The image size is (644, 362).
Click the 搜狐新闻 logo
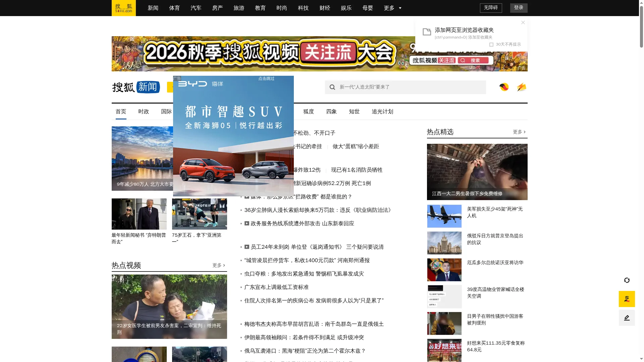[136, 87]
